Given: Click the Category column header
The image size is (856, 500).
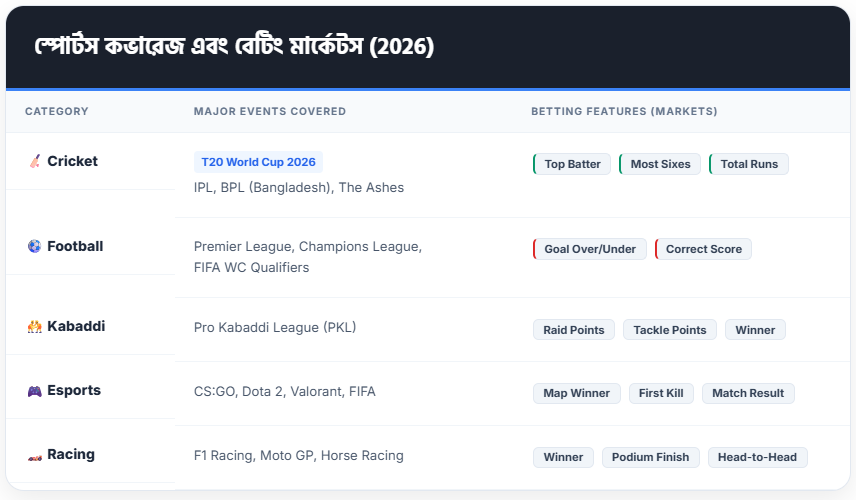Looking at the screenshot, I should pyautogui.click(x=57, y=111).
